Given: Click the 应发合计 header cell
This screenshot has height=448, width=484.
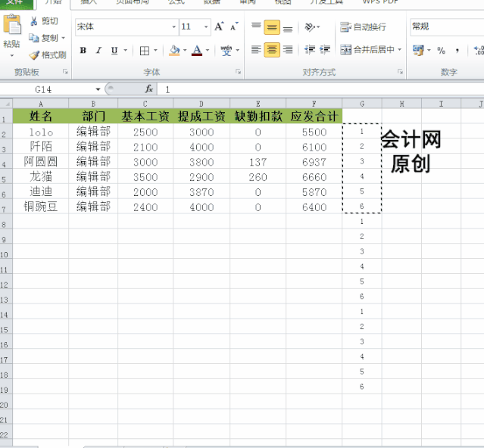Looking at the screenshot, I should (x=314, y=117).
